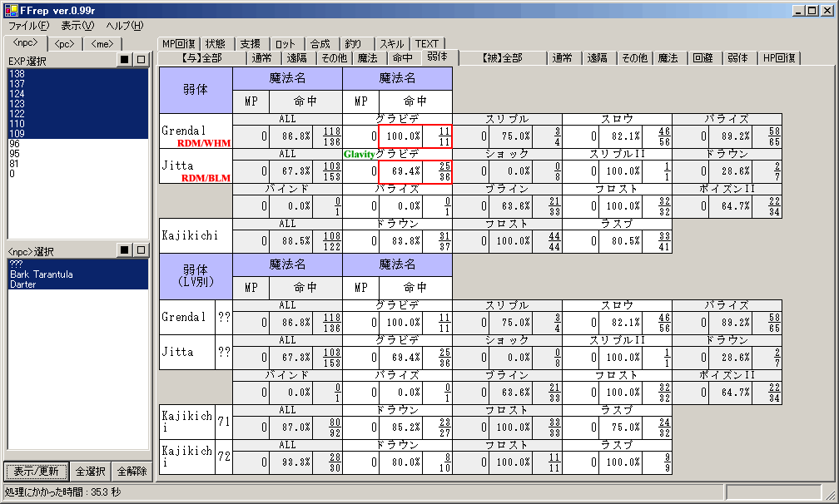
Task: Click the filled-square icon beside <npc>選択
Action: 124,250
